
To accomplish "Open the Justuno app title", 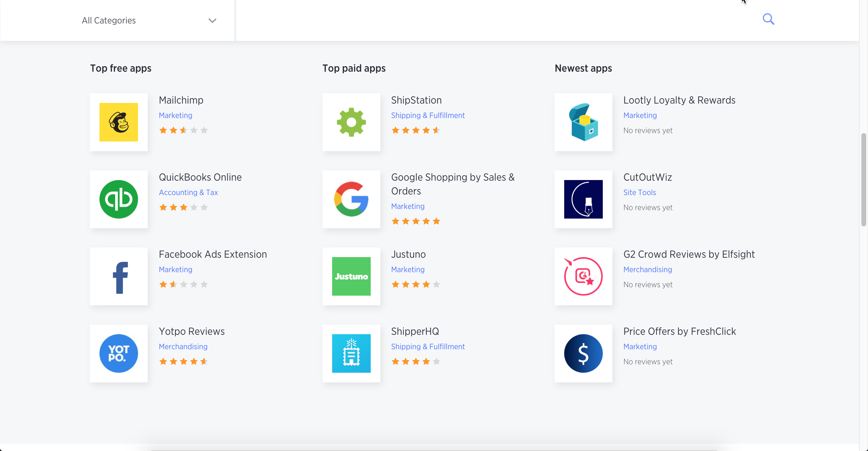I will [x=408, y=254].
